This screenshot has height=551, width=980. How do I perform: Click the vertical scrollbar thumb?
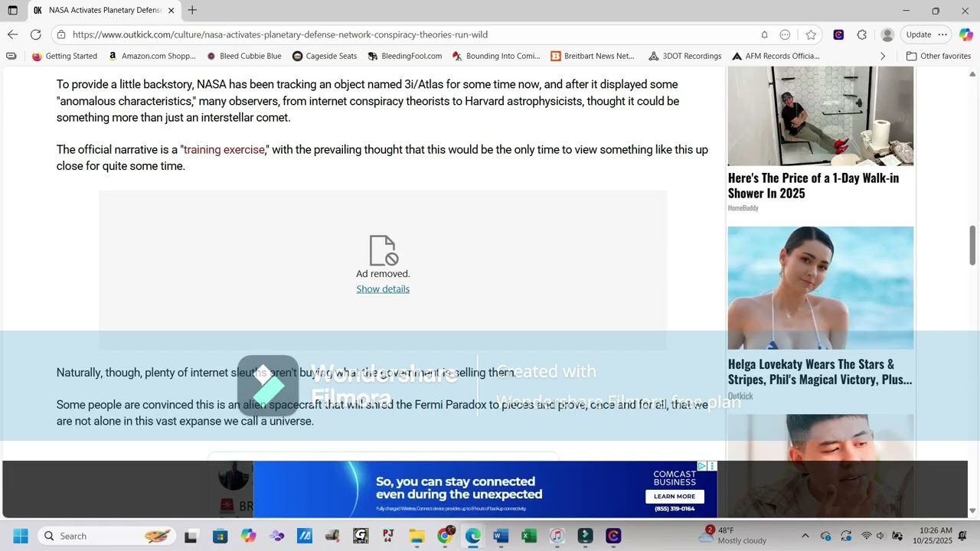(x=973, y=246)
